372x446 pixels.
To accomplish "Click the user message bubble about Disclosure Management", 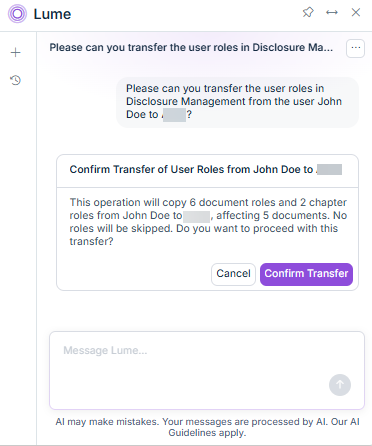I will pos(237,102).
